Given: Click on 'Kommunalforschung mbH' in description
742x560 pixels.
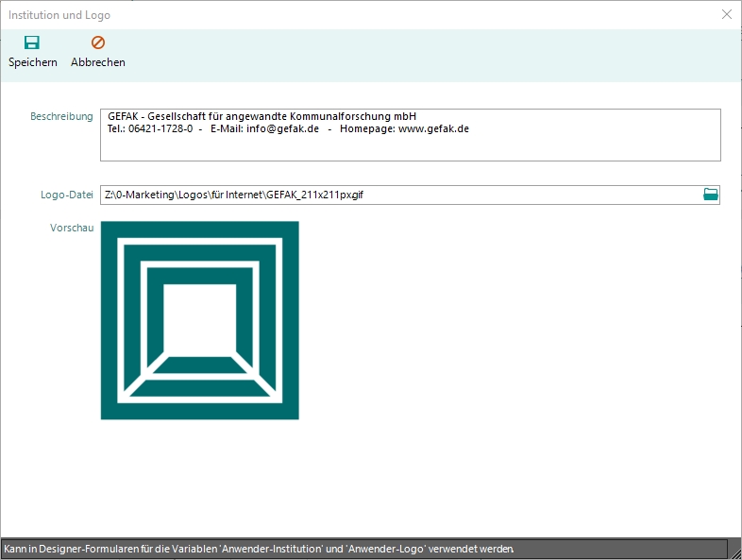Looking at the screenshot, I should 363,116.
